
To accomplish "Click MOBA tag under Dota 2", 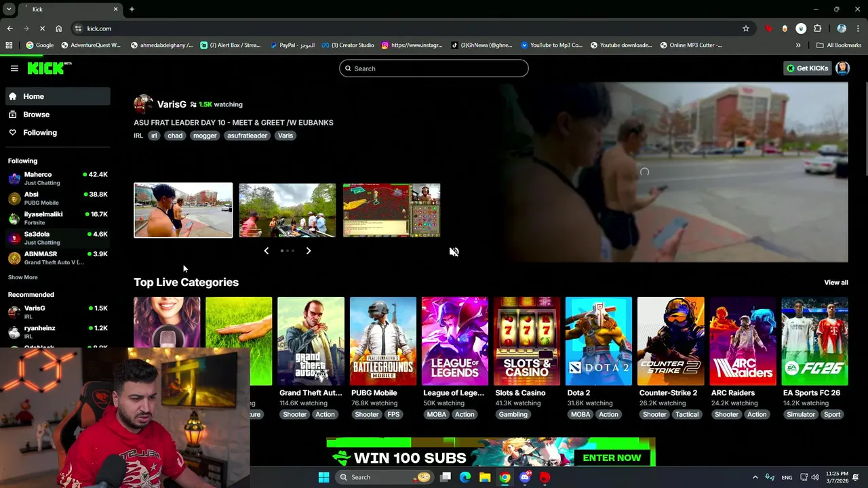I will [x=580, y=415].
